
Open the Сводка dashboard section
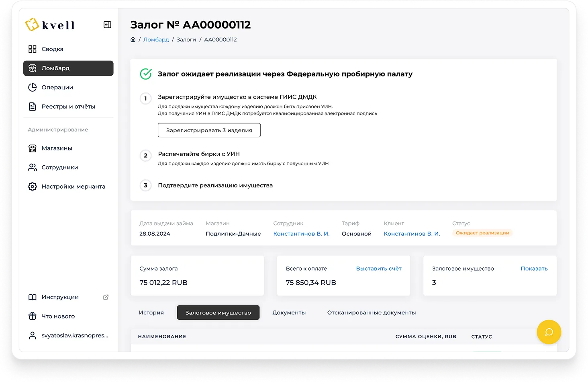(x=52, y=49)
